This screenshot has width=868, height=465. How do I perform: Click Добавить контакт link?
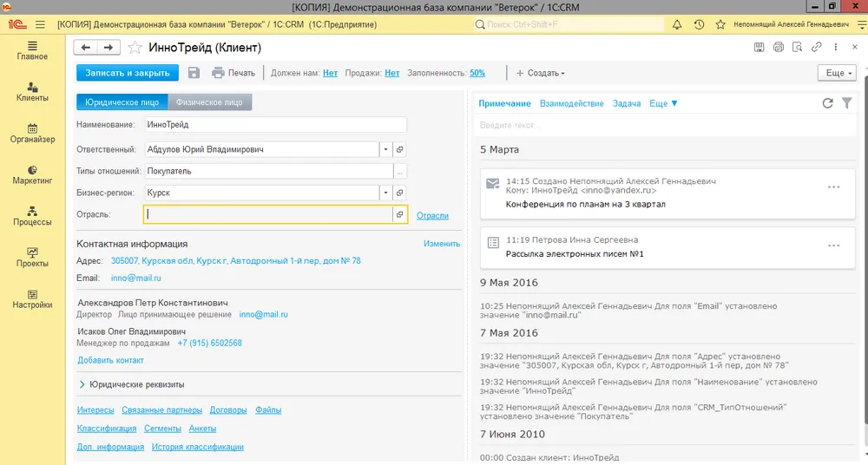110,360
